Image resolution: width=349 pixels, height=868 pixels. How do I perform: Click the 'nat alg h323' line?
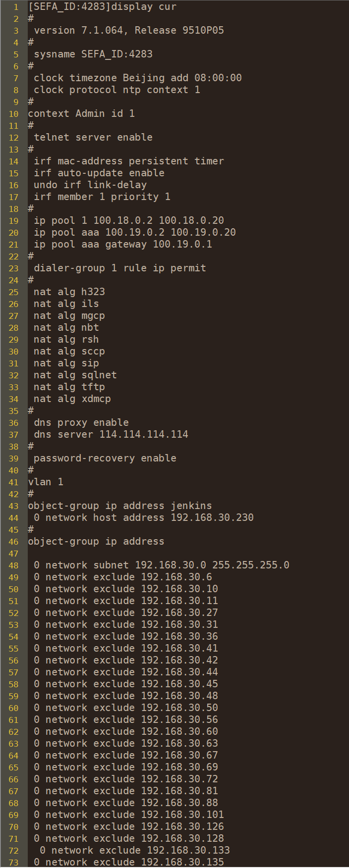[69, 292]
